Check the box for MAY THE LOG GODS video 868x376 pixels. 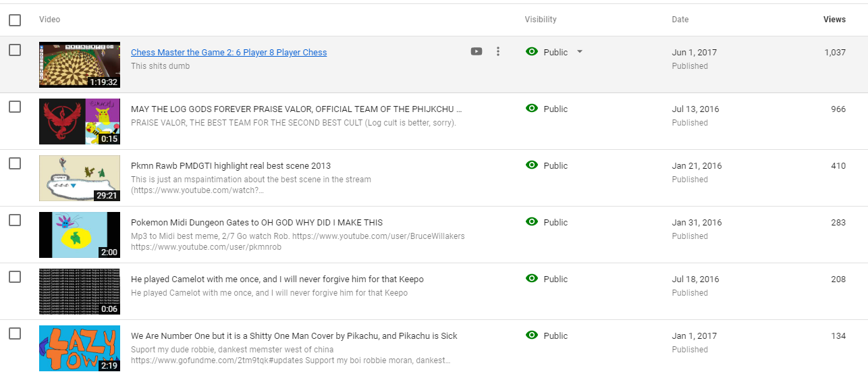tap(15, 107)
